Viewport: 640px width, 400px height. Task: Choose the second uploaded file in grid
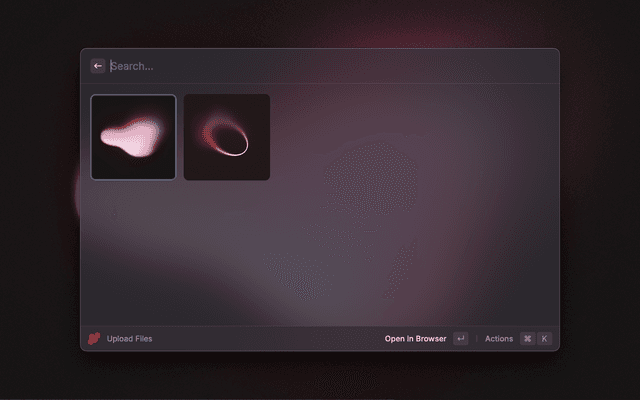227,137
